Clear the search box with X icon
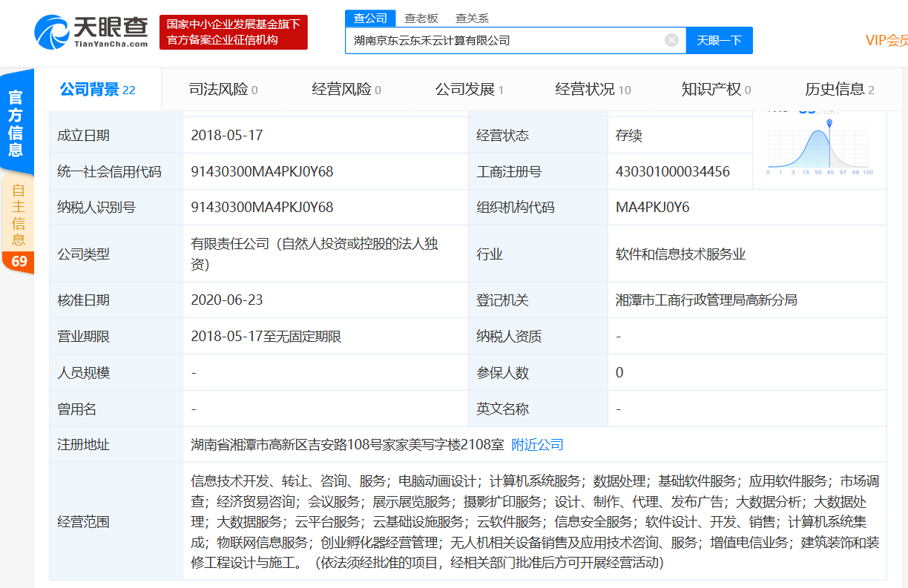The image size is (908, 588). (671, 40)
